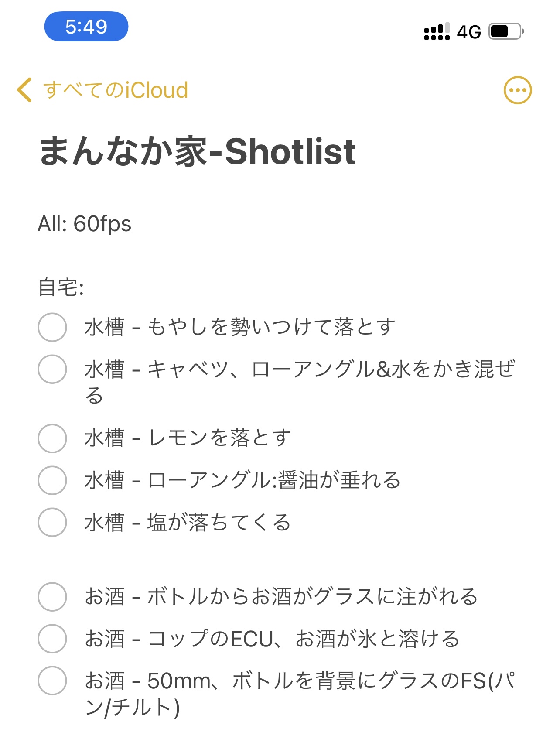Viewport: 560px width, 732px height.
Task: Tap the cellular signal bars icon
Action: (x=436, y=32)
